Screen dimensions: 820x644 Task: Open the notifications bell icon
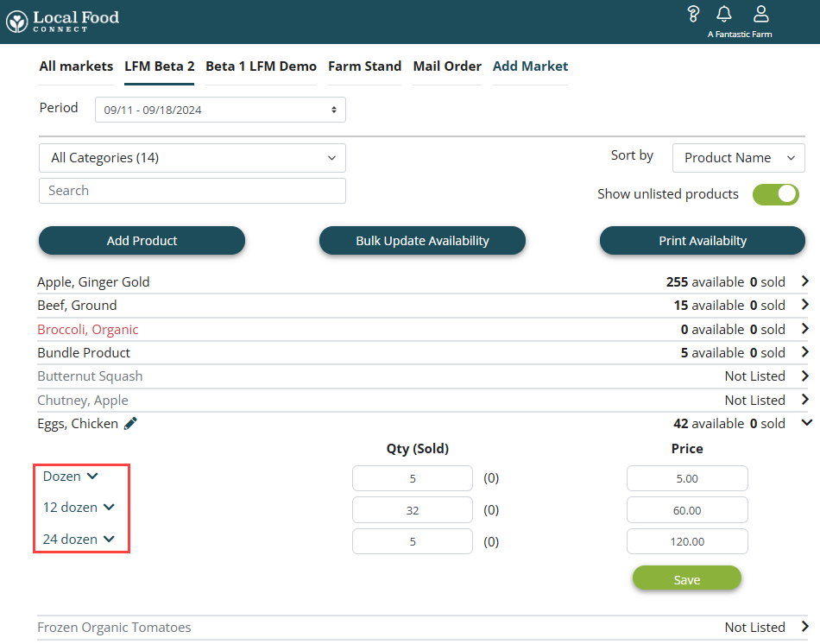tap(724, 14)
